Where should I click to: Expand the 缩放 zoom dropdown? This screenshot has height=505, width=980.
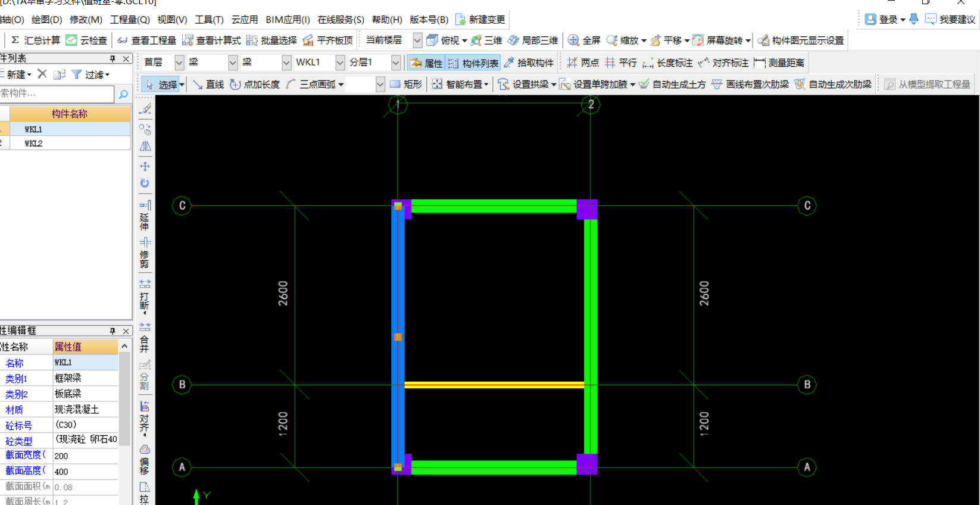pos(644,40)
